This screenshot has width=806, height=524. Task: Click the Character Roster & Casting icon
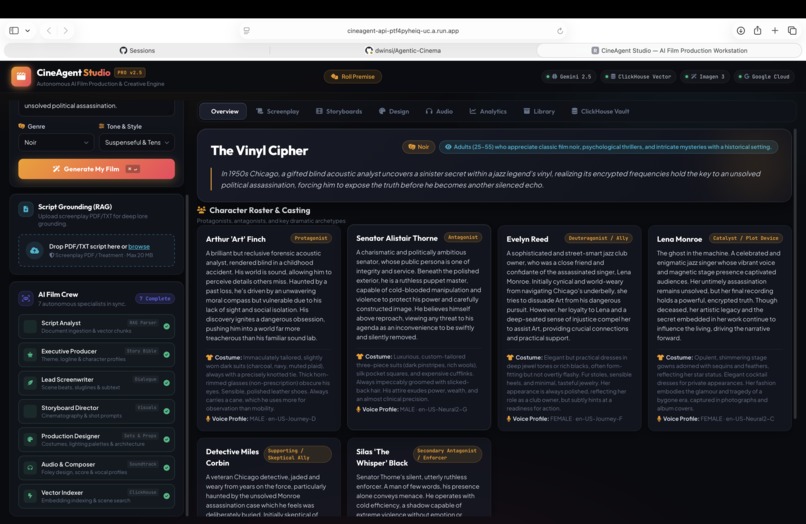202,210
